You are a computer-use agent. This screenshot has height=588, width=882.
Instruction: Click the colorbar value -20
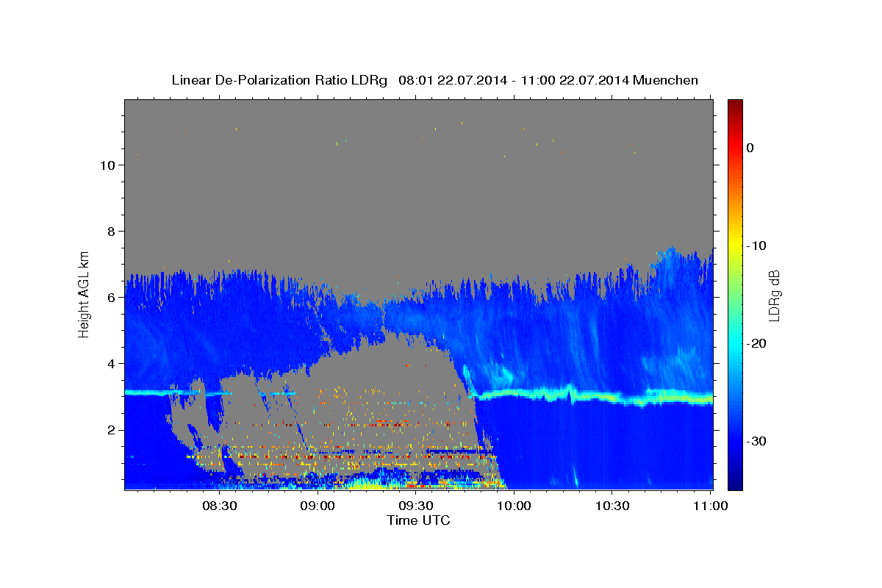click(x=756, y=344)
